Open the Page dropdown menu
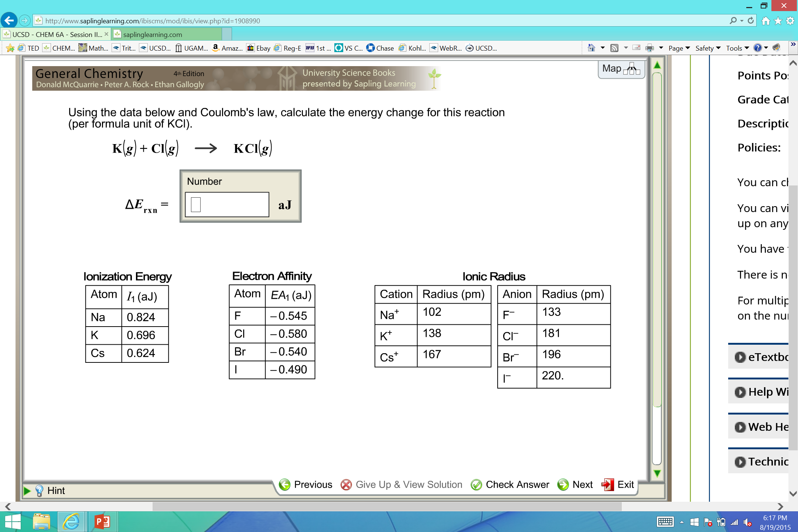Image resolution: width=798 pixels, height=532 pixels. click(x=676, y=48)
